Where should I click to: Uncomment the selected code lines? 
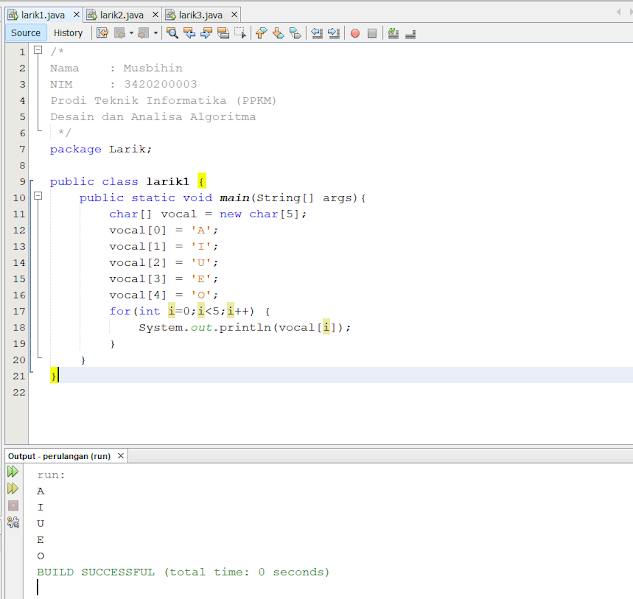pos(411,33)
